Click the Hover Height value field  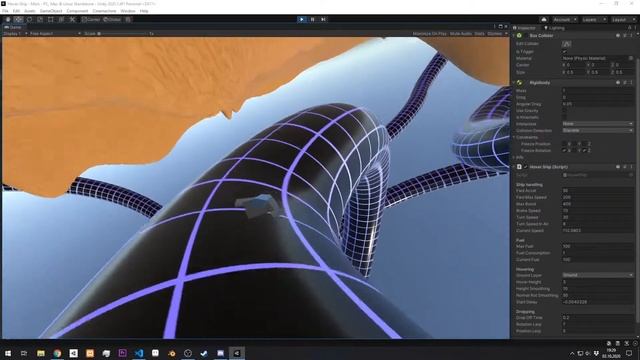[x=598, y=282]
